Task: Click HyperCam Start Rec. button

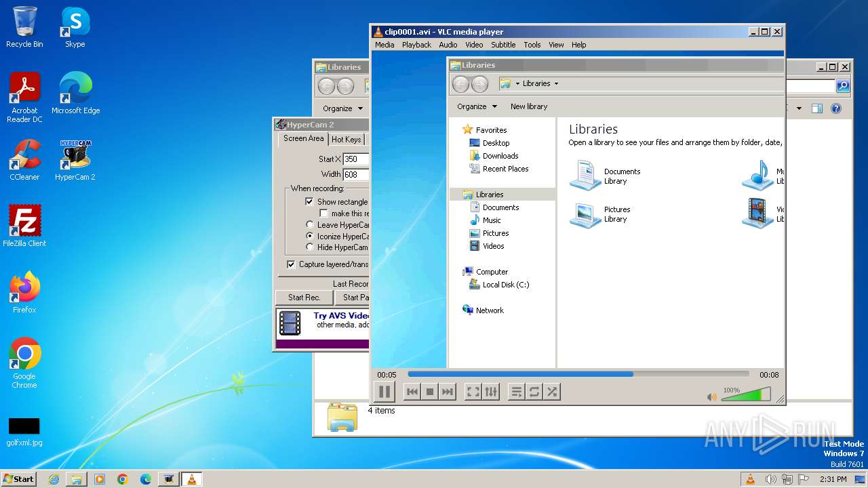Action: coord(304,298)
